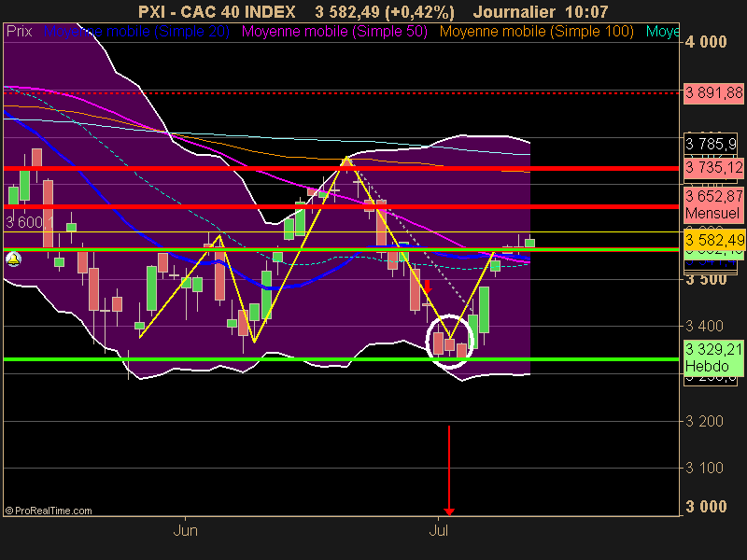
Task: Click the 'Jun' date axis label
Action: [x=185, y=530]
